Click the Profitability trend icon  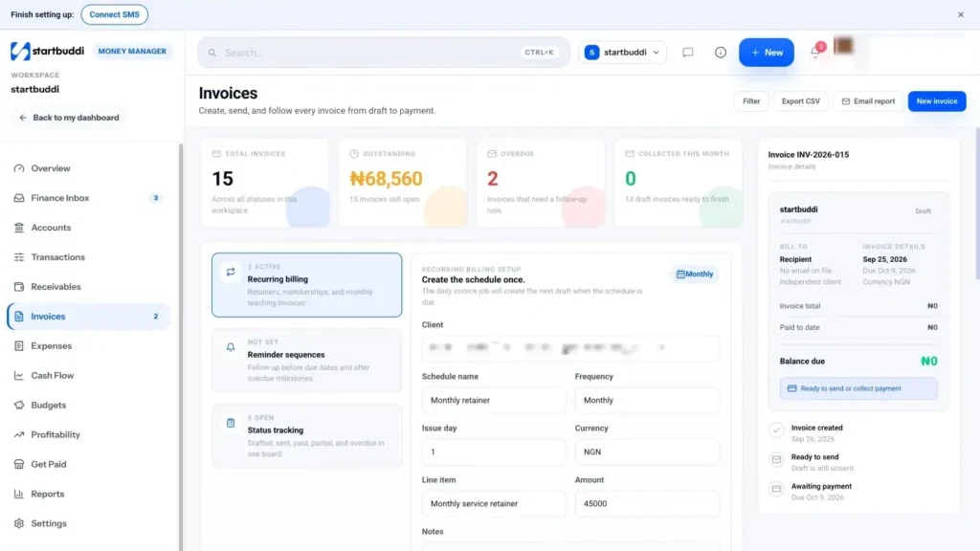(x=19, y=435)
